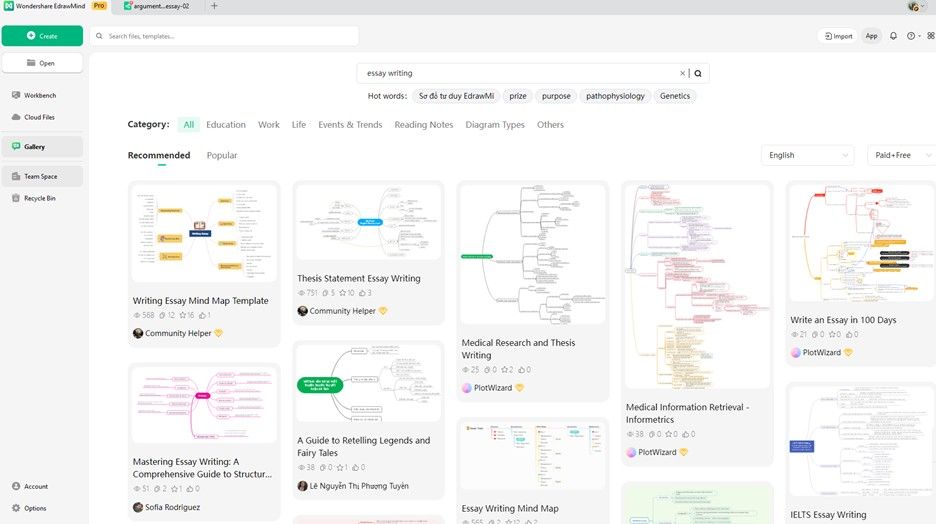Switch to the Popular tab
The height and width of the screenshot is (524, 936).
point(221,155)
